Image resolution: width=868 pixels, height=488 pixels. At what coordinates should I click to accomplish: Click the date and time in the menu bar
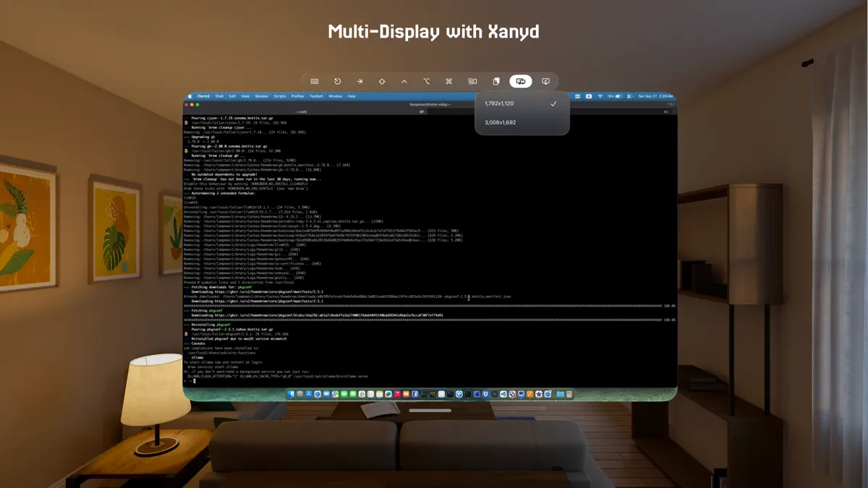[655, 96]
